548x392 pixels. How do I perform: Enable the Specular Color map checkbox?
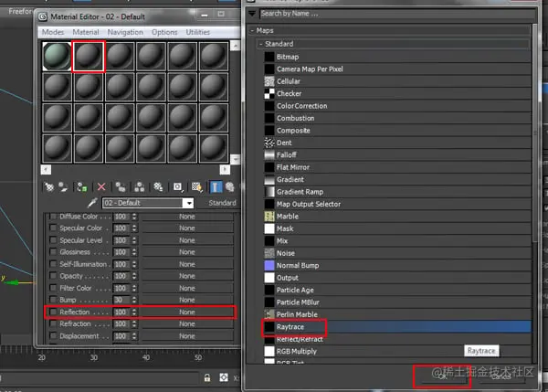click(53, 228)
